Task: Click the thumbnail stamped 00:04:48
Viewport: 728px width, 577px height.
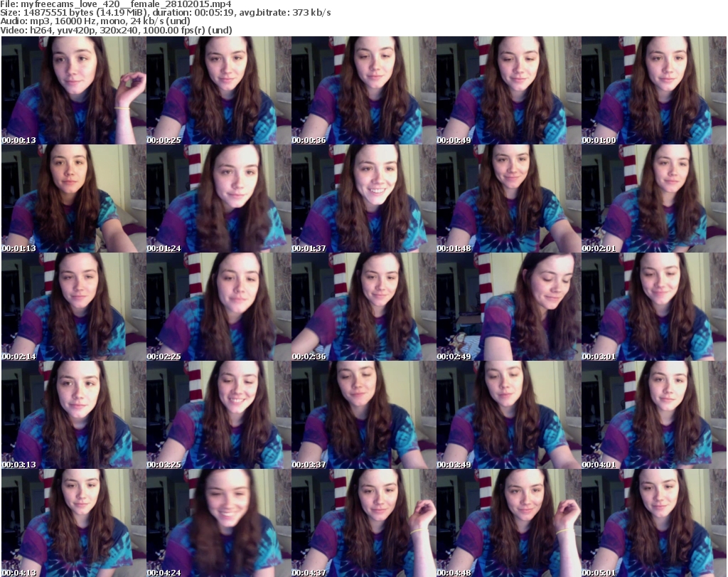Action: click(x=509, y=523)
